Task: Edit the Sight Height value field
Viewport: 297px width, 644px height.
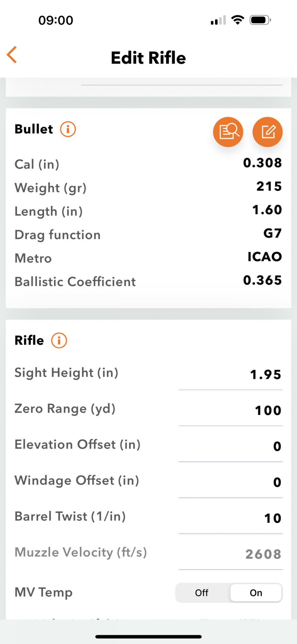Action: [231, 375]
